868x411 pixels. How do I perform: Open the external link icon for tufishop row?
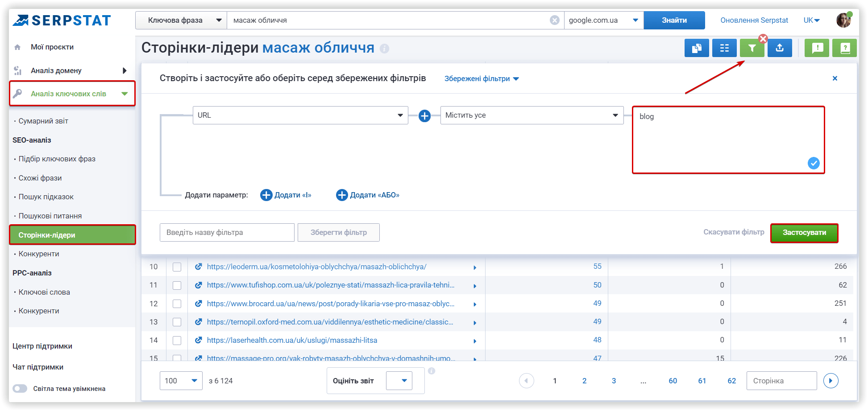(199, 285)
